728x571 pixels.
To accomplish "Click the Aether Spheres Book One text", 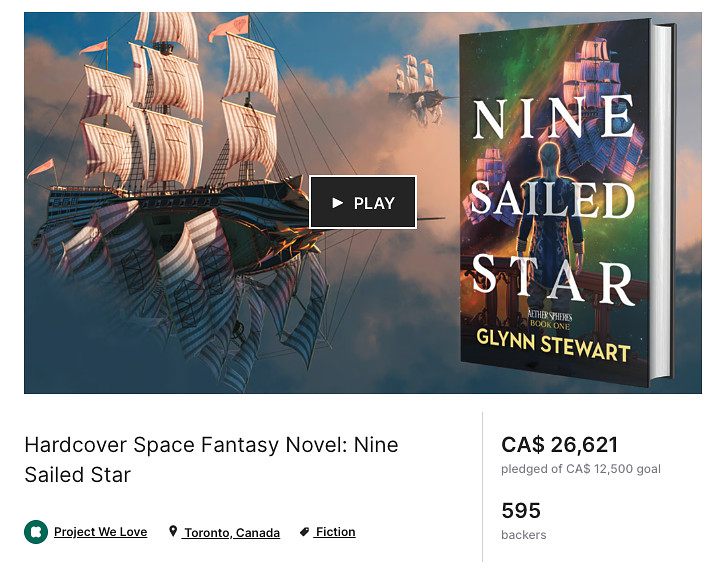I will (550, 320).
